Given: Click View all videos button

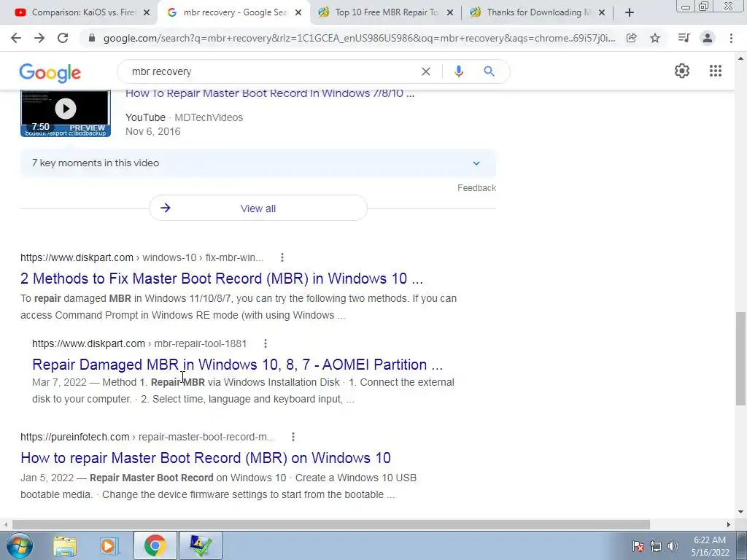Looking at the screenshot, I should [x=258, y=208].
